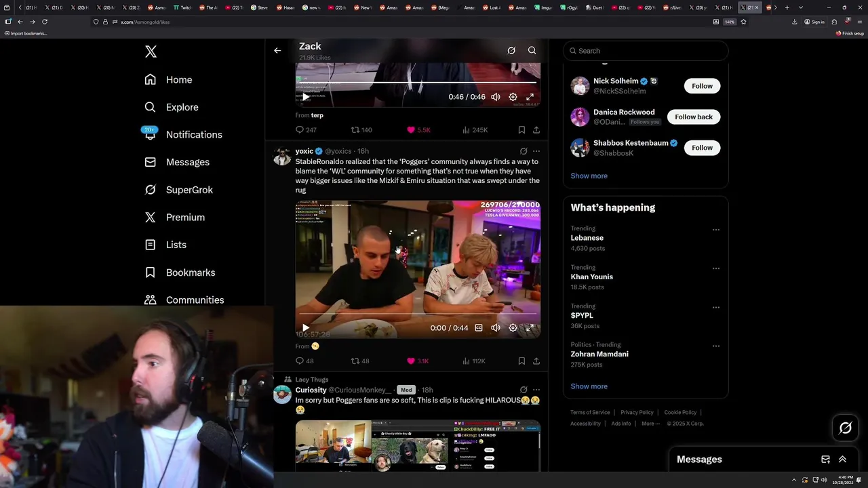
Task: Open more menu on Curiosity's post
Action: 536,390
